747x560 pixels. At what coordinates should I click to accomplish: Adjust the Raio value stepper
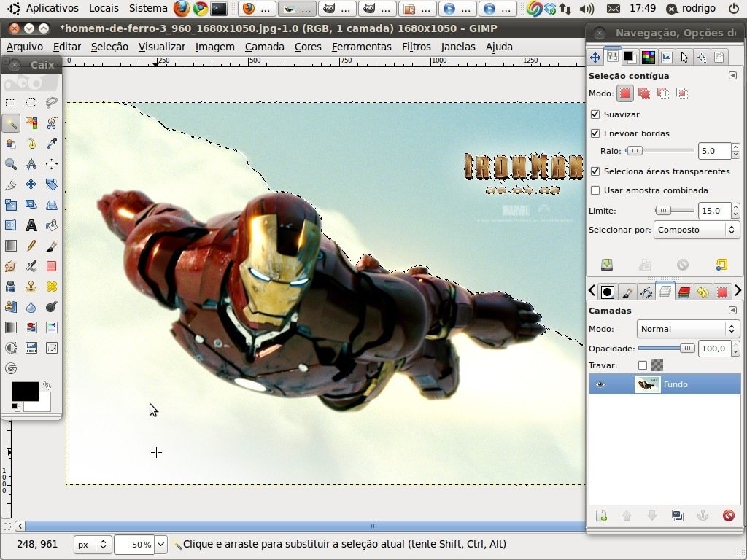[736, 151]
